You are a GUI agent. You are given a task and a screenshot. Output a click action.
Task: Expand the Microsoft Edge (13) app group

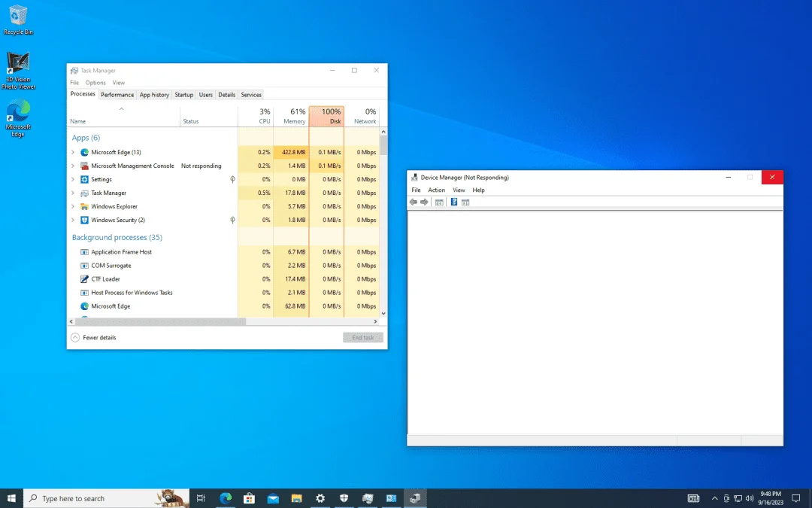pos(73,152)
